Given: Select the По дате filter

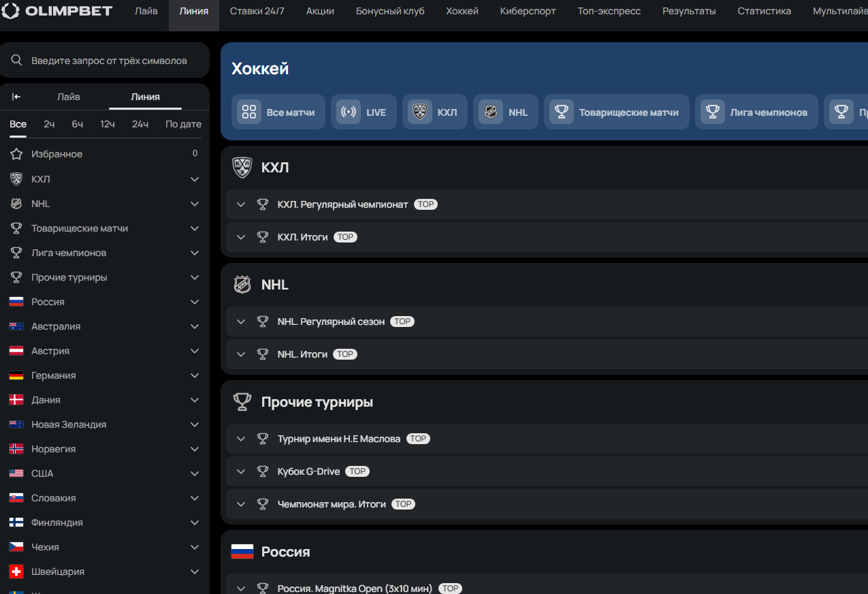Looking at the screenshot, I should click(184, 124).
